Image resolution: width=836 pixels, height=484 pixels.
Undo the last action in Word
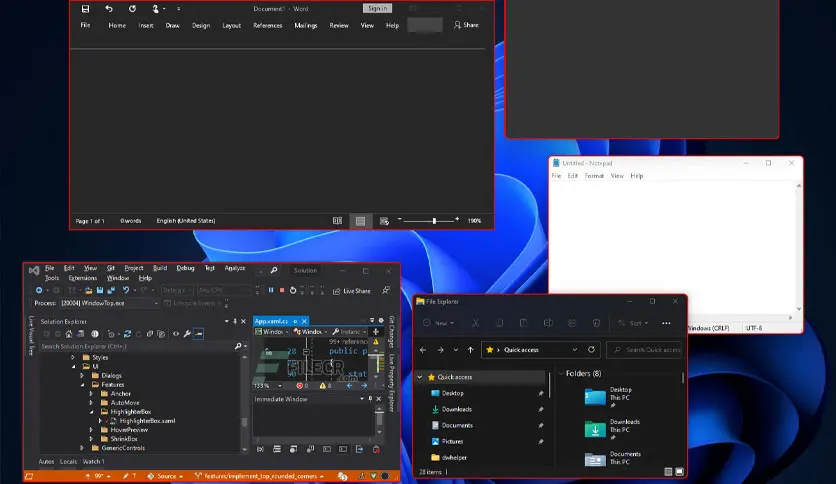coord(109,9)
